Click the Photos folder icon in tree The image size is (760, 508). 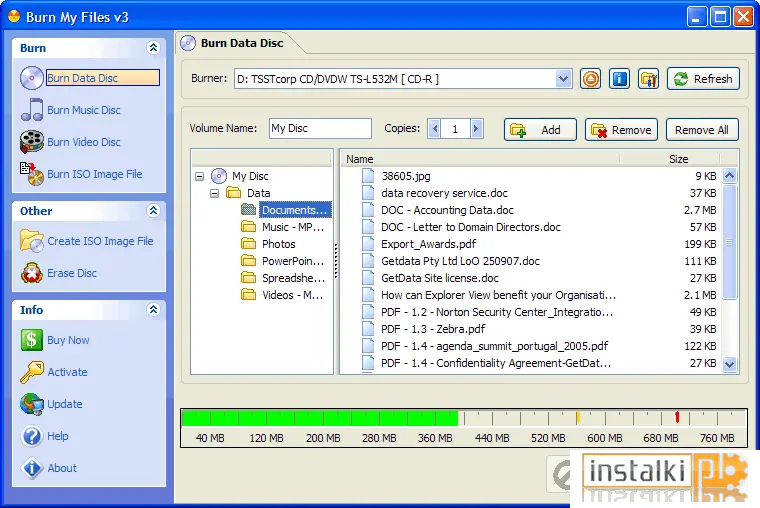(249, 244)
